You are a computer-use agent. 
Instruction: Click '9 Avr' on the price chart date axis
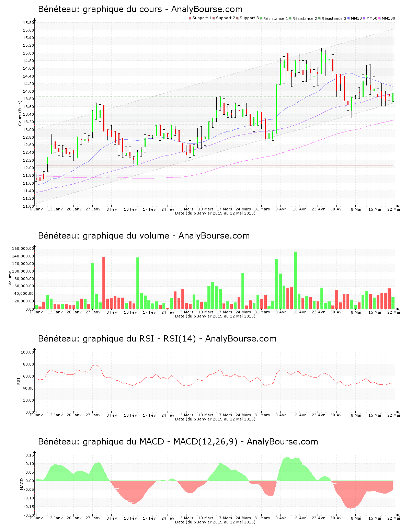click(281, 209)
